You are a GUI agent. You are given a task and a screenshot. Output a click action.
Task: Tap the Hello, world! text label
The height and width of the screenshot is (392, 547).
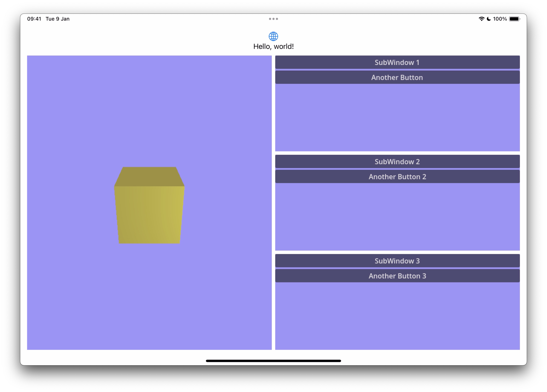point(273,46)
